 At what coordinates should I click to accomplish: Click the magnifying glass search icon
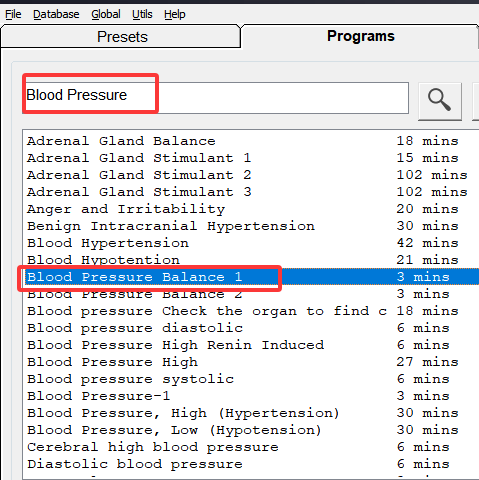(x=440, y=100)
